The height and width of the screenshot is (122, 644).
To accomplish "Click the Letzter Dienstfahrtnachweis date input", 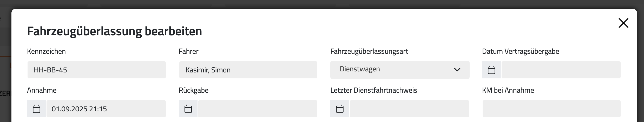I will 409,109.
